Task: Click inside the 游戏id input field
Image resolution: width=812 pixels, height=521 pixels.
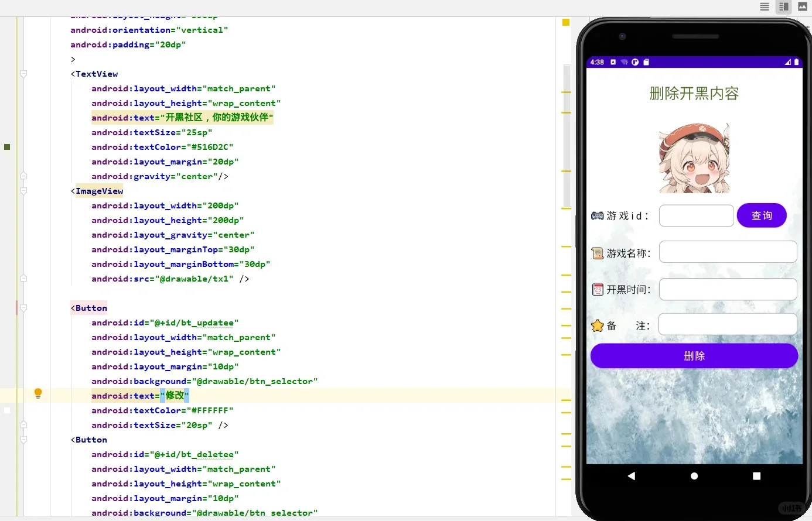Action: pos(696,215)
